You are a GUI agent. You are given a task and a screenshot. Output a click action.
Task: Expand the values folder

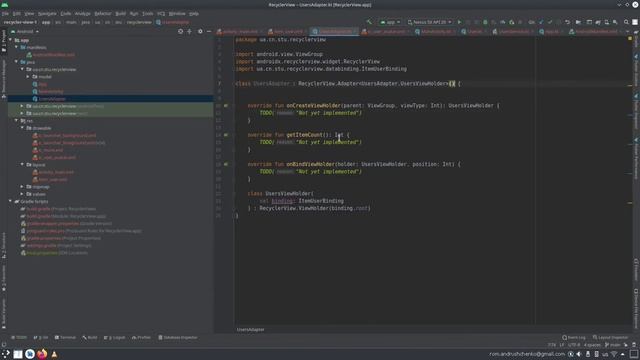coord(22,194)
